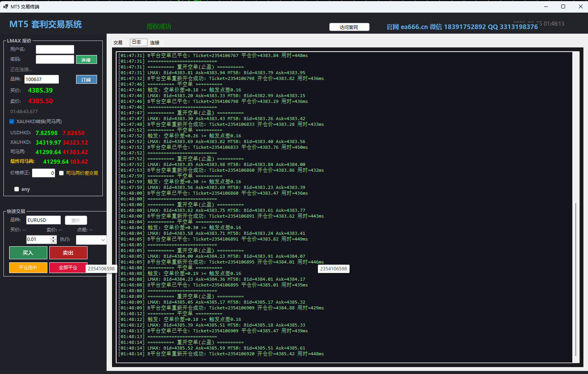The image size is (588, 374).
Task: Select the 日志 log tab
Action: coord(137,42)
